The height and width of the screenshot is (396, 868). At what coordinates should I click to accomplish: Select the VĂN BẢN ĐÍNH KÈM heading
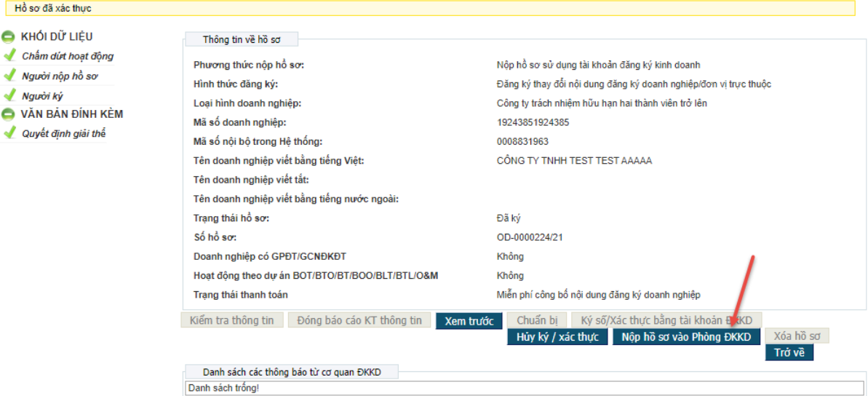tap(72, 114)
